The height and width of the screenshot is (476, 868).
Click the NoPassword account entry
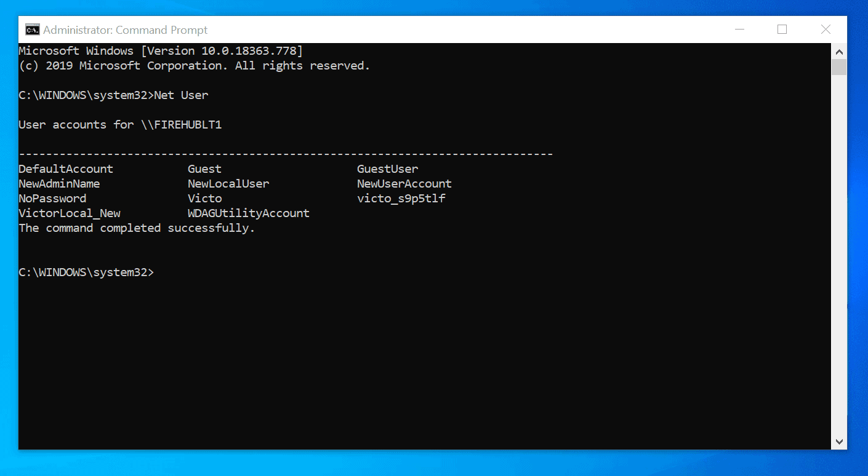52,198
